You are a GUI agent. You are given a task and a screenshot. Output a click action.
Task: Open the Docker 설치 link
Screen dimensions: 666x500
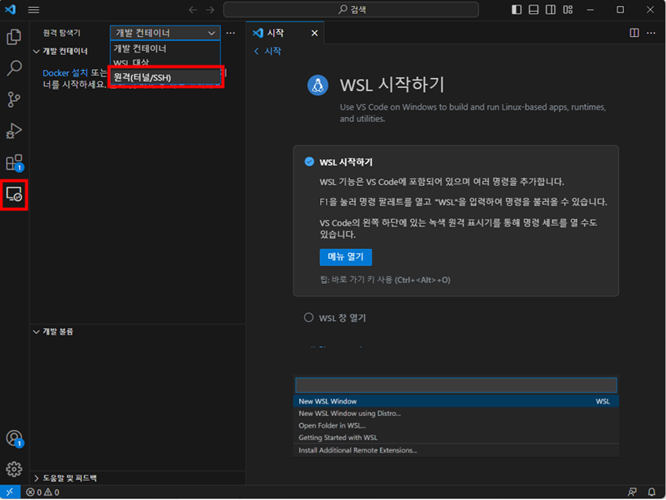[x=65, y=73]
